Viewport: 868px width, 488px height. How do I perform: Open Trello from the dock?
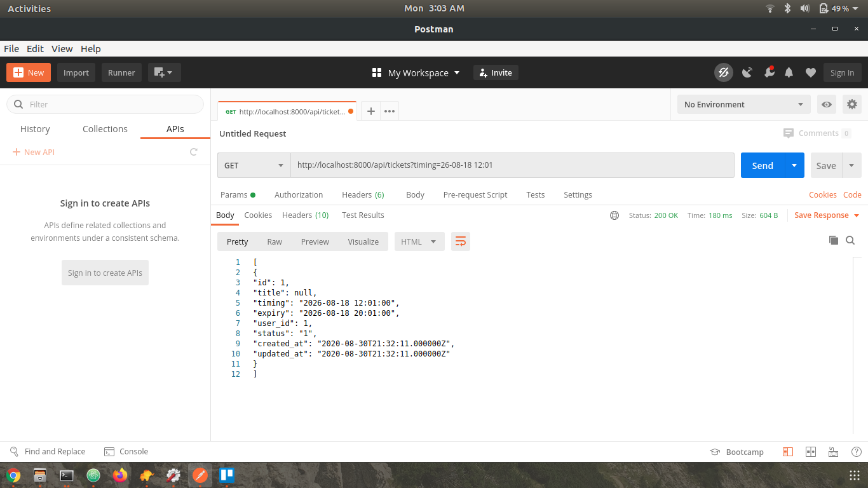tap(227, 475)
